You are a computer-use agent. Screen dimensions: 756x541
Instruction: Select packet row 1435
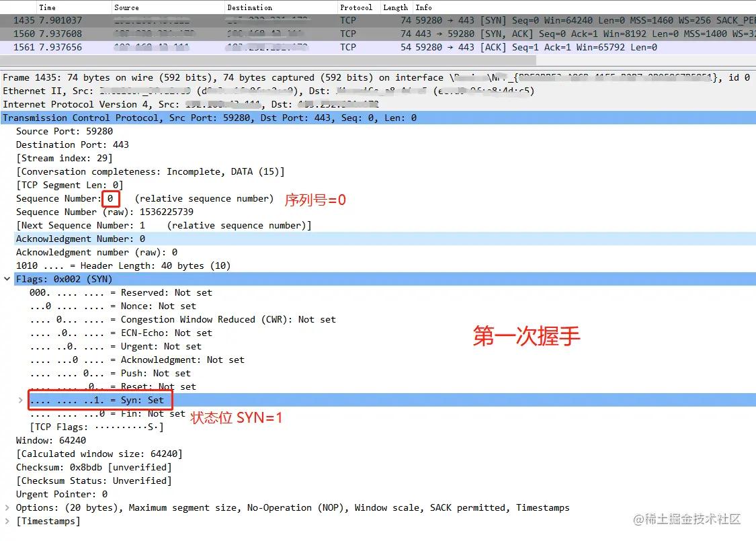click(202, 20)
